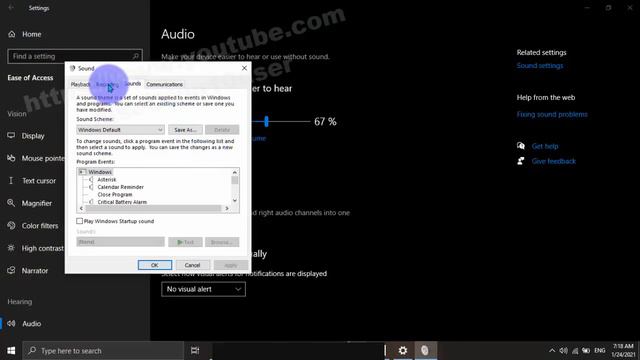Image resolution: width=640 pixels, height=360 pixels.
Task: Open the No visual alert dropdown
Action: click(203, 289)
